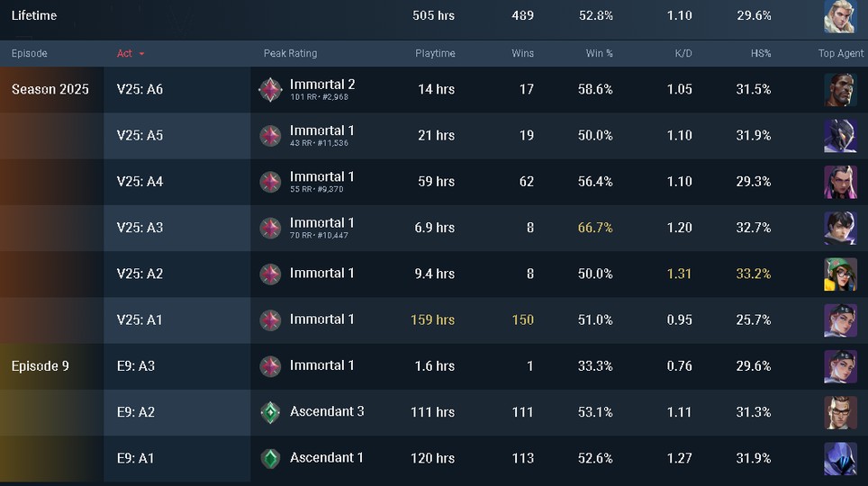Sort by the Peak Rating column header
This screenshot has height=486, width=868.
click(290, 54)
